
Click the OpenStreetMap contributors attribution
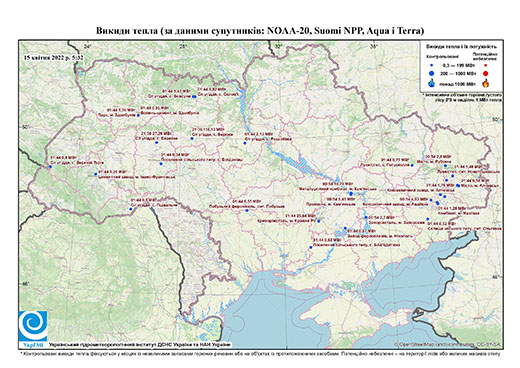tap(447, 344)
